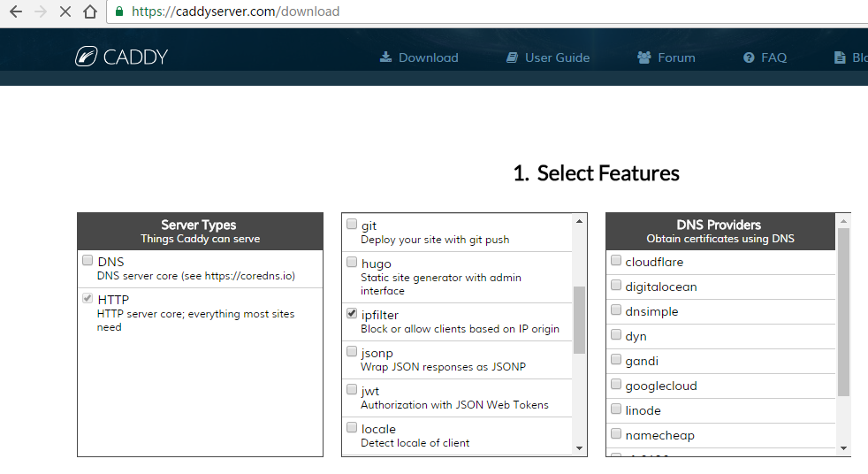This screenshot has width=868, height=474.
Task: Stop the page from loading
Action: click(x=65, y=11)
